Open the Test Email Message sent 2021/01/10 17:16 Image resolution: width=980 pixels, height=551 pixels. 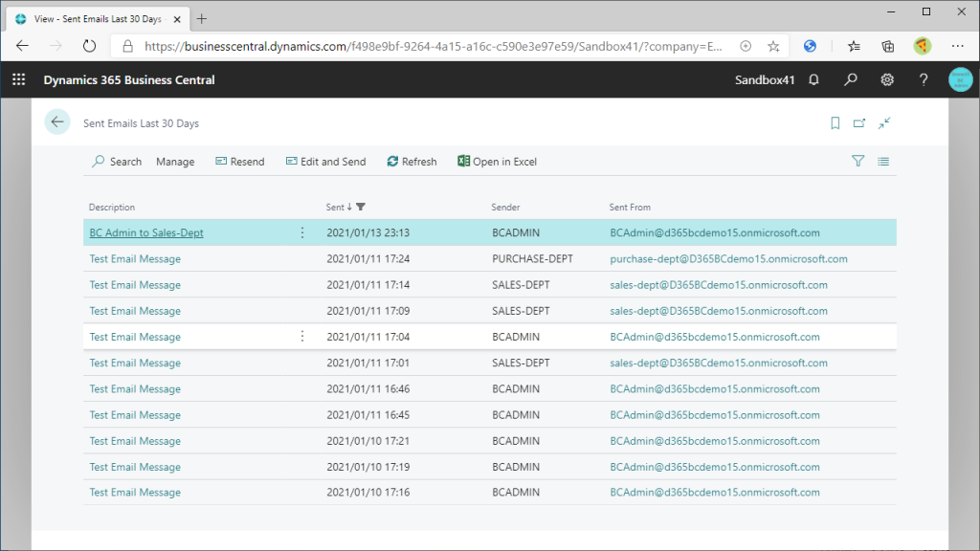(135, 493)
